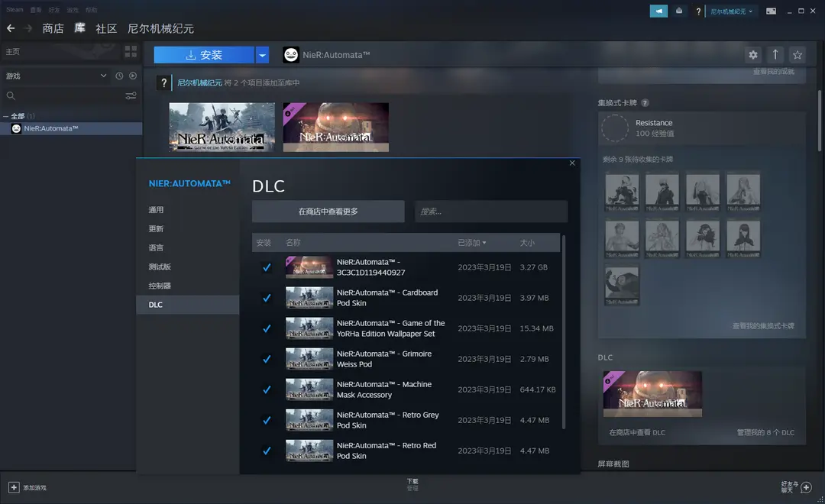Switch to Big Picture mode icon
The height and width of the screenshot is (504, 825).
[x=771, y=11]
